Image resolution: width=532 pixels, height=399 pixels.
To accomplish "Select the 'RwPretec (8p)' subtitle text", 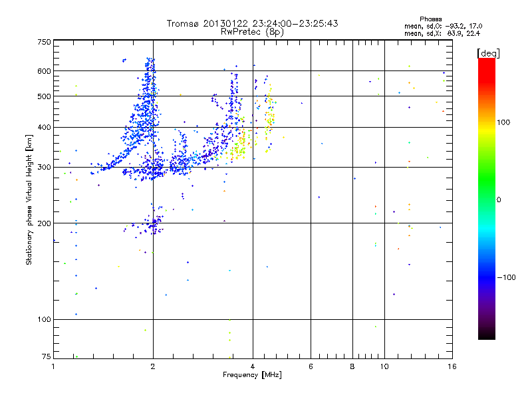I will coord(253,32).
